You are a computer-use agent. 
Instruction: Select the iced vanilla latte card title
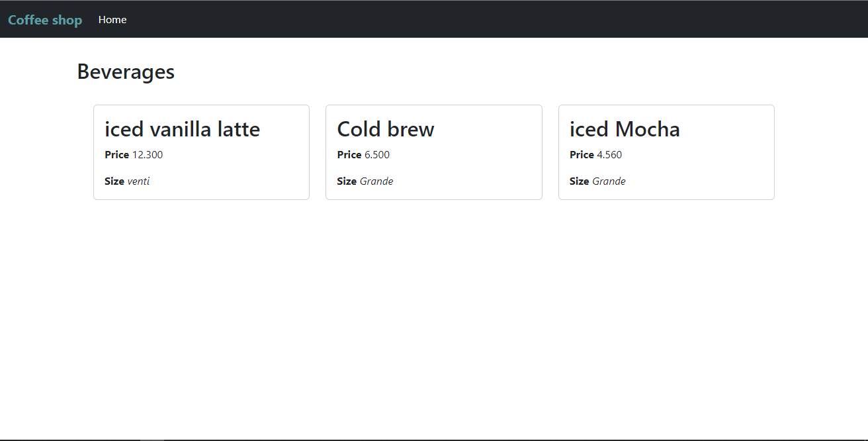[182, 129]
